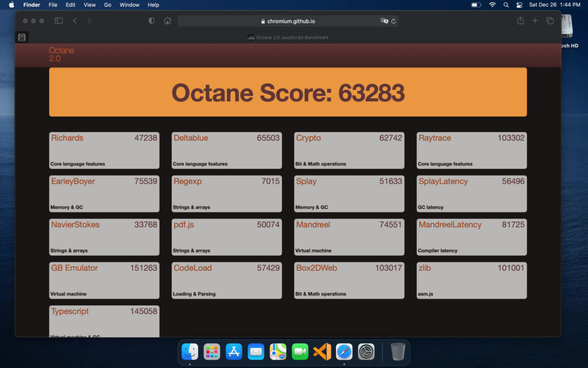Select the MandreelLatency benchmark name
The height and width of the screenshot is (368, 588).
click(450, 225)
